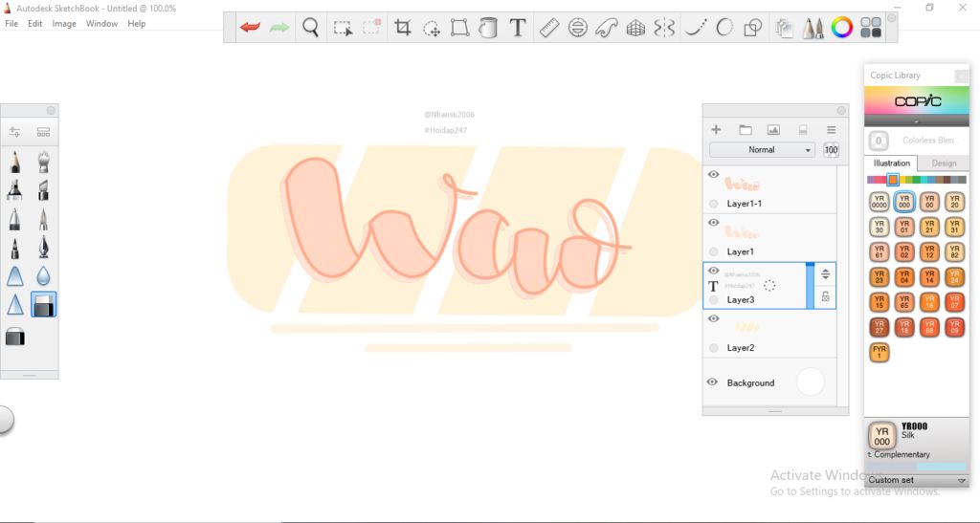Open the Normal blend mode dropdown
Screen dimensions: 980x523
pos(761,150)
